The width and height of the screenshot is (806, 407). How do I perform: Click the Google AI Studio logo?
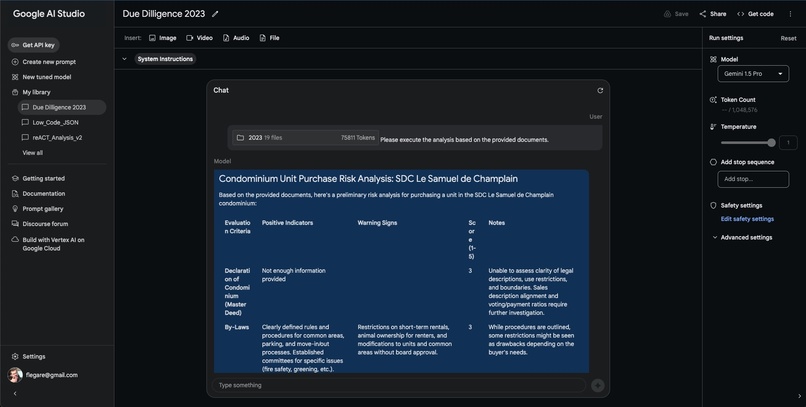pyautogui.click(x=49, y=14)
